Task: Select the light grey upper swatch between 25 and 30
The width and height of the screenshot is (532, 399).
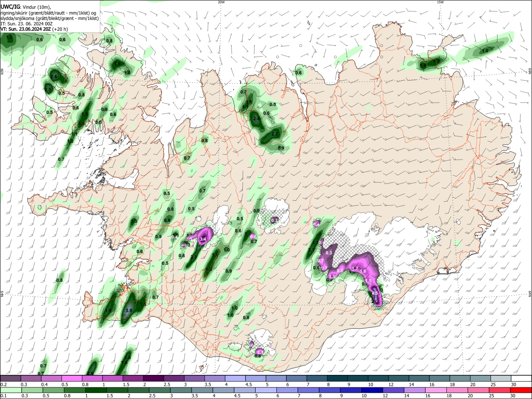Action: click(x=501, y=378)
